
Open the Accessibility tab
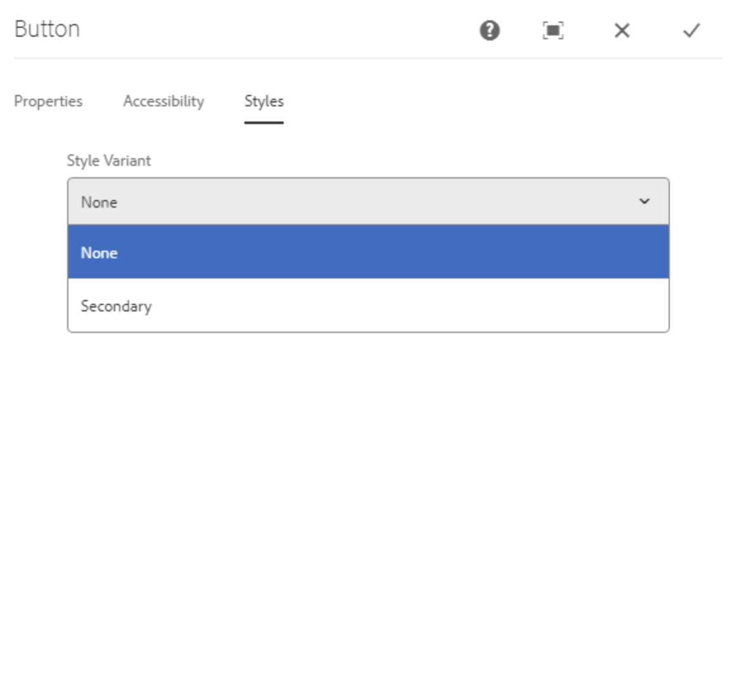tap(163, 101)
